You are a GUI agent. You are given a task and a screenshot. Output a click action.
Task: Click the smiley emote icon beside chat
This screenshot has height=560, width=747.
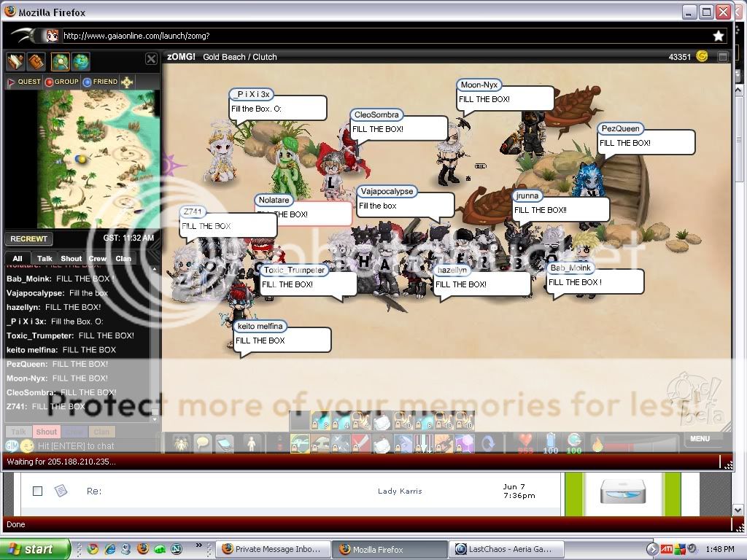pyautogui.click(x=27, y=446)
